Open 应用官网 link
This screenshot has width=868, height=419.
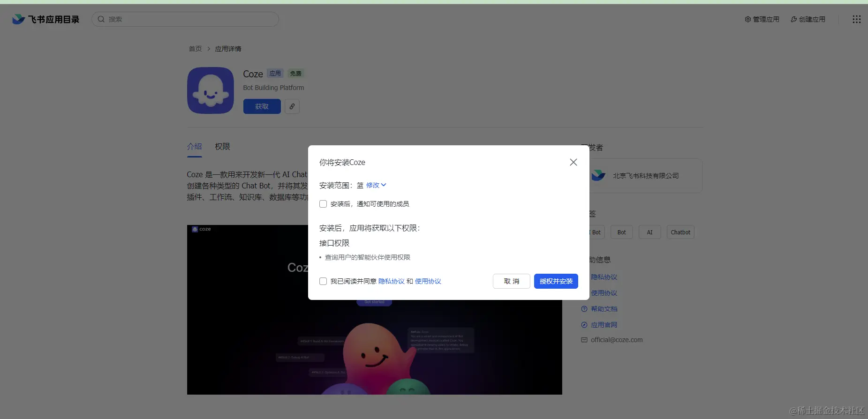pyautogui.click(x=604, y=325)
